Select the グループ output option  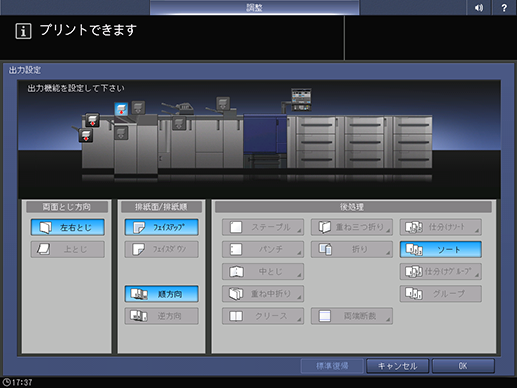click(441, 294)
